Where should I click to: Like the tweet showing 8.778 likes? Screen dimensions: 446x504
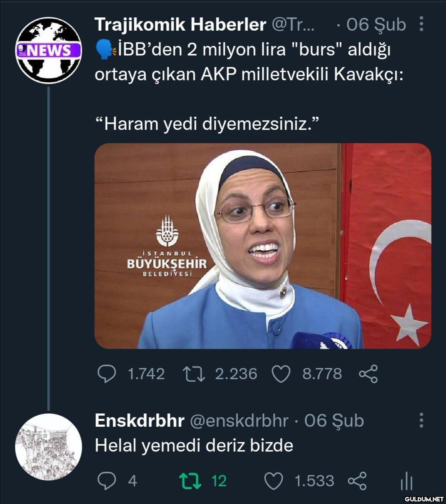click(281, 374)
